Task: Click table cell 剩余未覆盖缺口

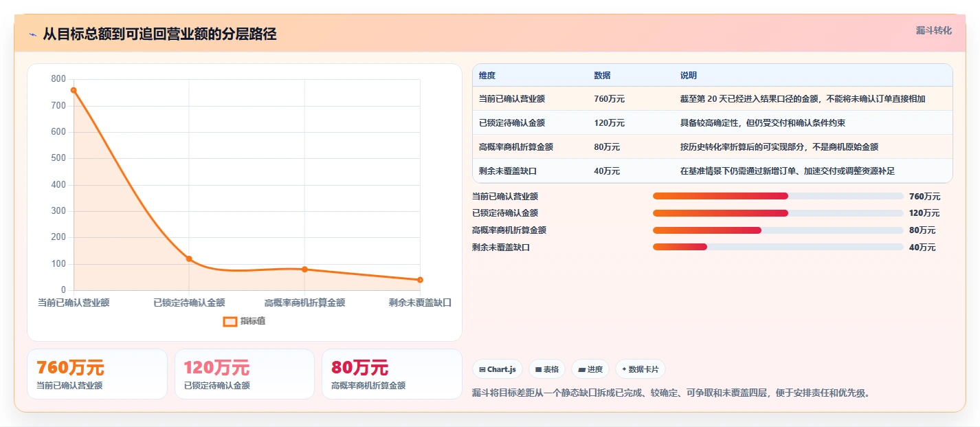Action: (508, 171)
